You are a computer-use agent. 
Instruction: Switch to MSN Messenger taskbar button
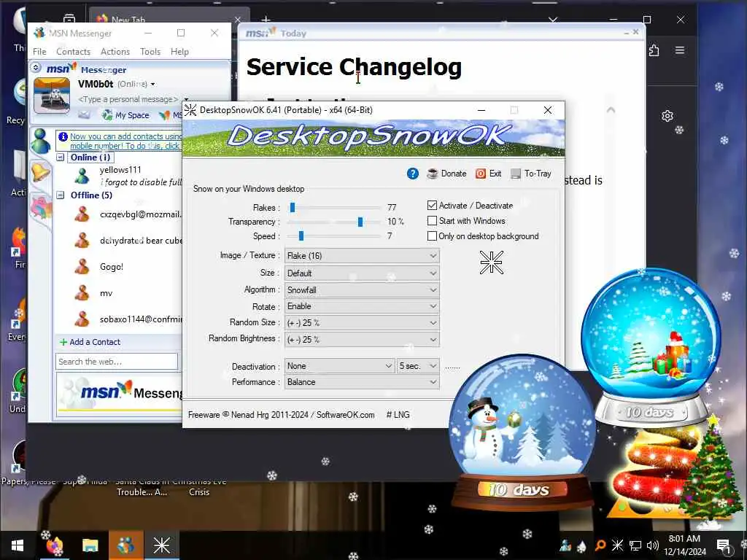[x=125, y=545]
